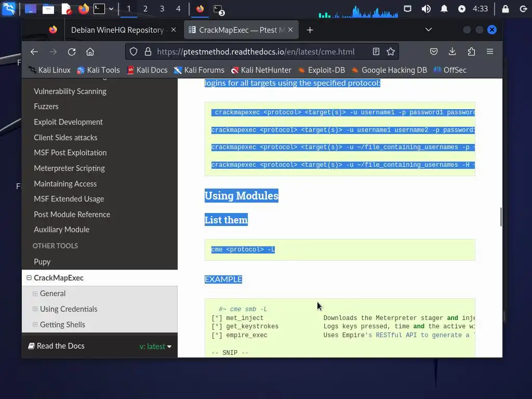Launch the text editor icon in top panel

(66, 9)
